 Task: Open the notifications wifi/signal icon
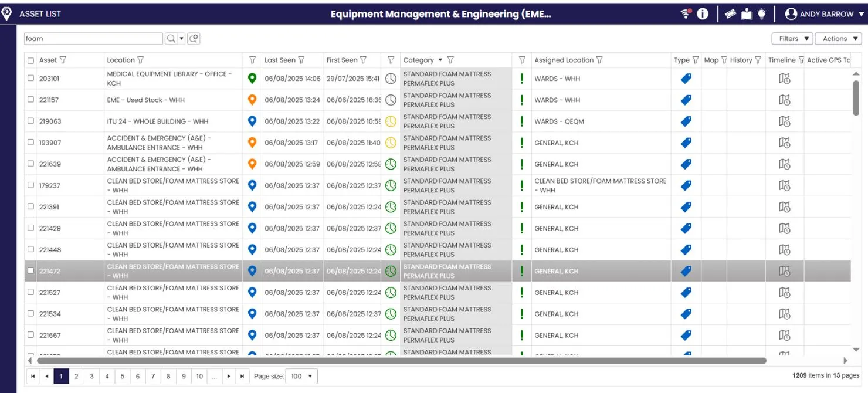(684, 13)
